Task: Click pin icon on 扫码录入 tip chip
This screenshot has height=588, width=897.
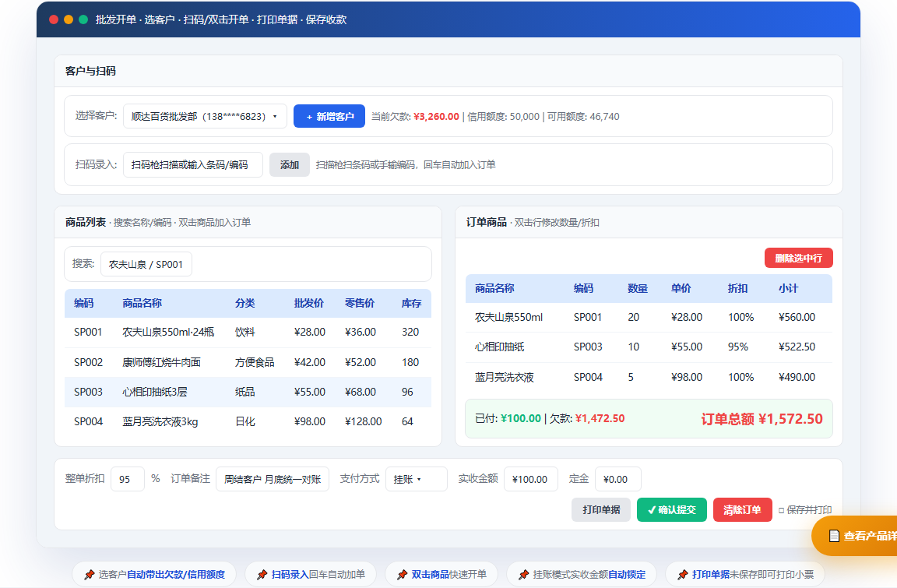Action: [x=262, y=574]
